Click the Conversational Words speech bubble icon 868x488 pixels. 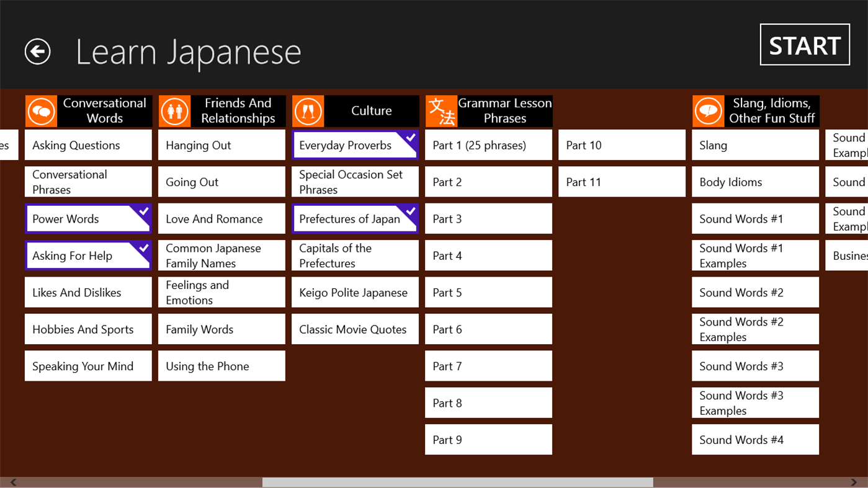pyautogui.click(x=40, y=110)
